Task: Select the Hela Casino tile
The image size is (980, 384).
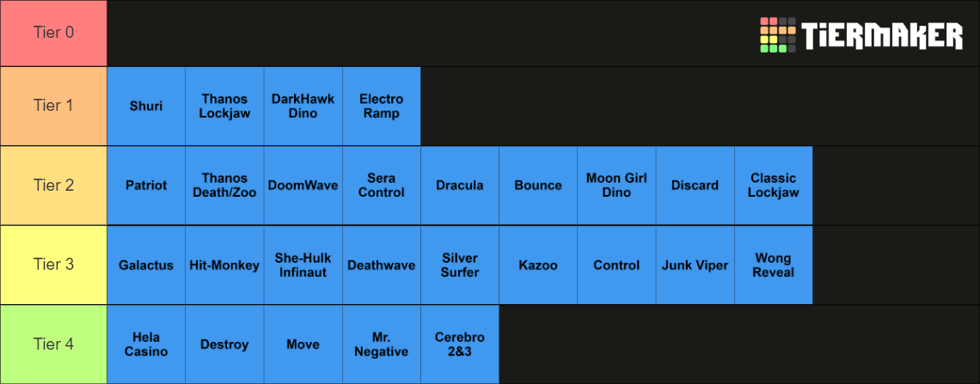Action: click(x=146, y=344)
